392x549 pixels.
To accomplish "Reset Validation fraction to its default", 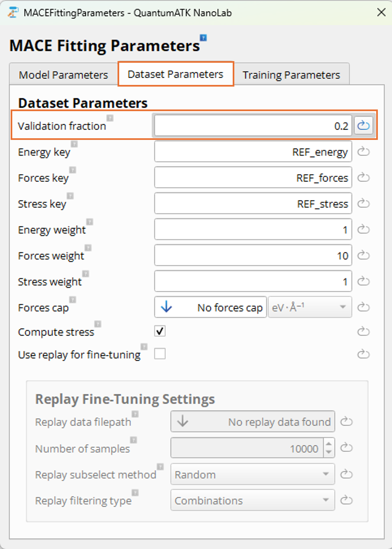I will coord(363,126).
